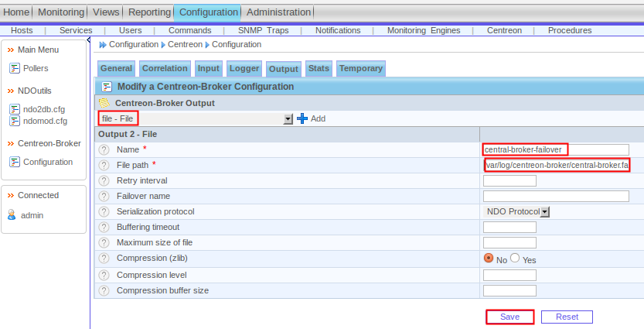The height and width of the screenshot is (329, 644).
Task: Open the Pollers link in Main Menu
Action: (36, 68)
